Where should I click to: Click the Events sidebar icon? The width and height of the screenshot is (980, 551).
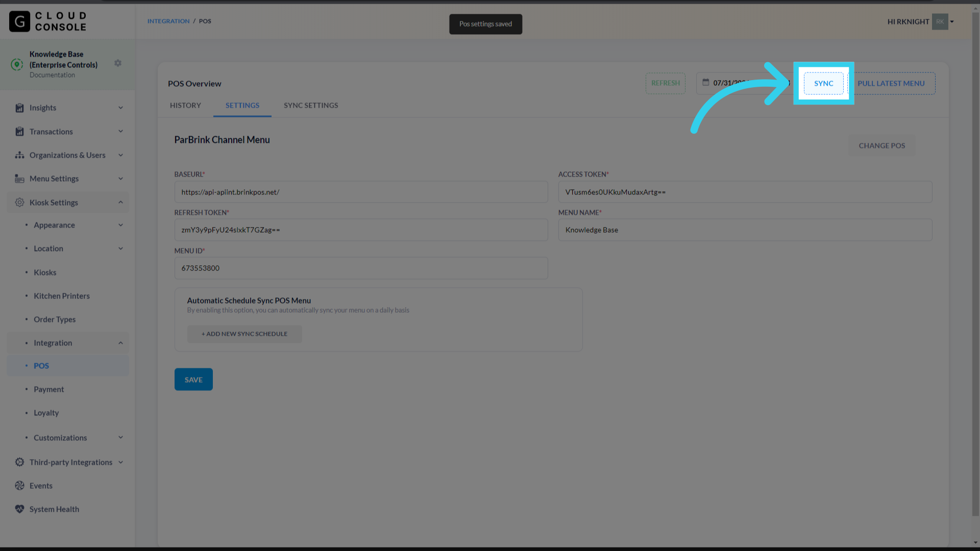[19, 486]
